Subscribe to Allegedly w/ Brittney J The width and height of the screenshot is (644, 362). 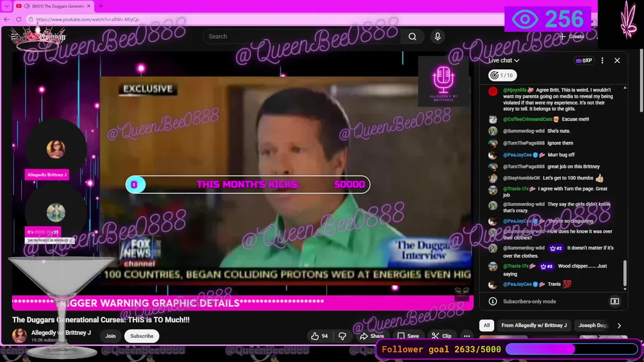(142, 336)
